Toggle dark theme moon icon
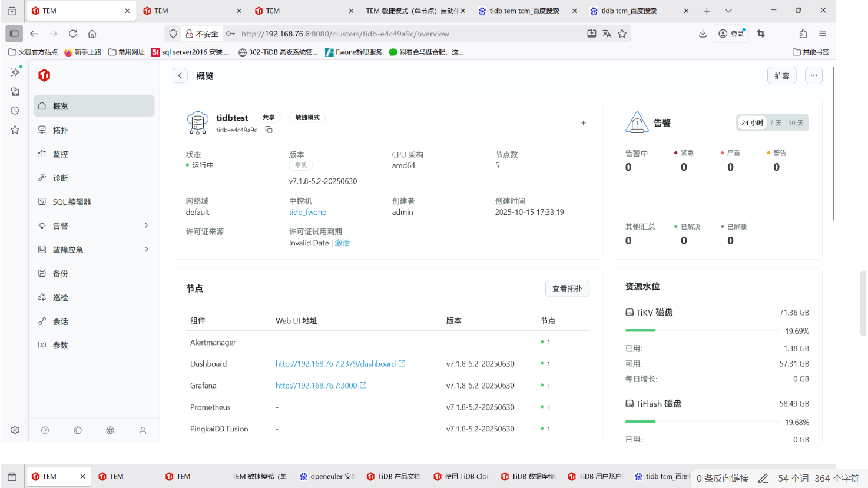Screen dimensions: 868x488 (x=78, y=430)
